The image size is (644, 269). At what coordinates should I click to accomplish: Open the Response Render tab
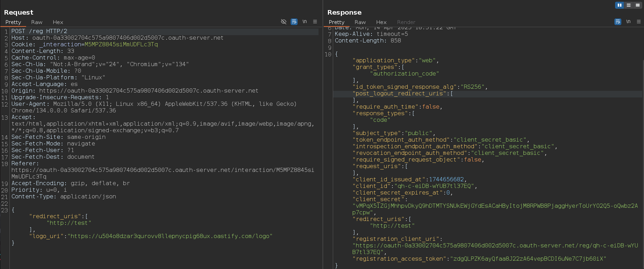(406, 22)
